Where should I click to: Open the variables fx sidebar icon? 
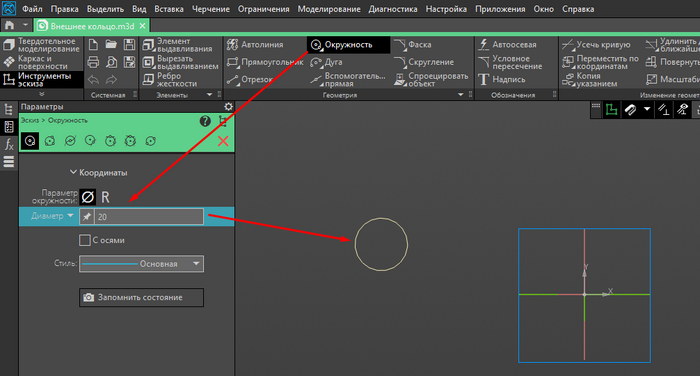[8, 144]
